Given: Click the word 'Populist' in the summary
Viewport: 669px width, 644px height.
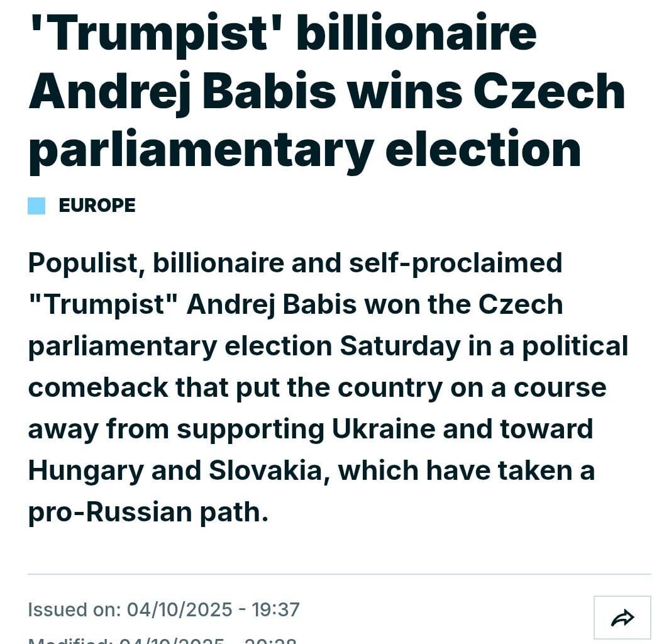Looking at the screenshot, I should point(82,263).
